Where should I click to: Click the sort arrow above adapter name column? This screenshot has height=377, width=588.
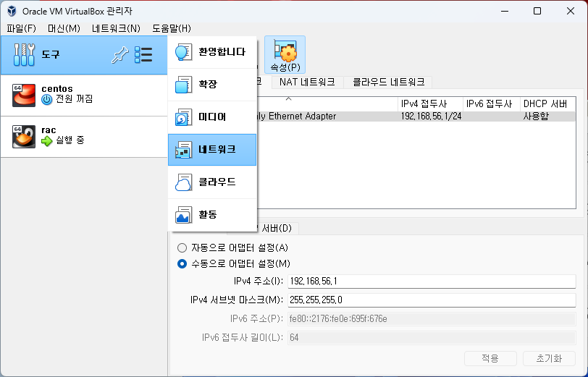[x=288, y=99]
